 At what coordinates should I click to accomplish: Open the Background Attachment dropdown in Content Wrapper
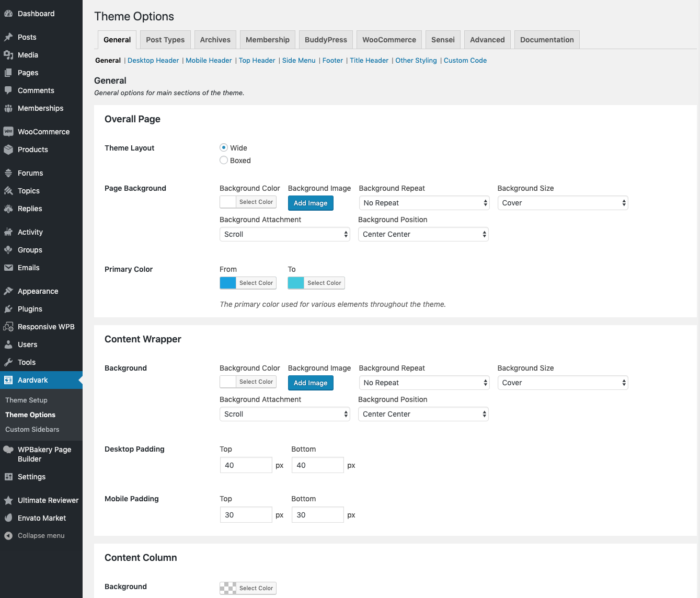(x=284, y=413)
